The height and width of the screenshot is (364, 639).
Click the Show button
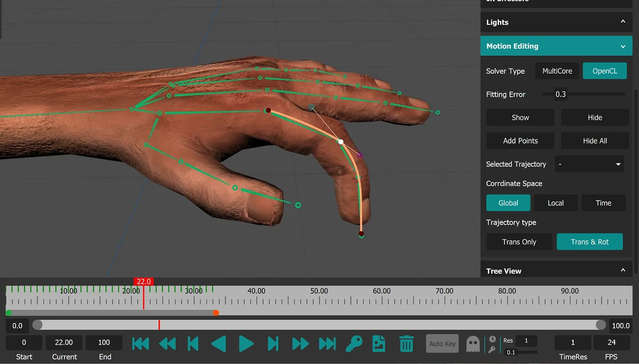click(x=520, y=117)
